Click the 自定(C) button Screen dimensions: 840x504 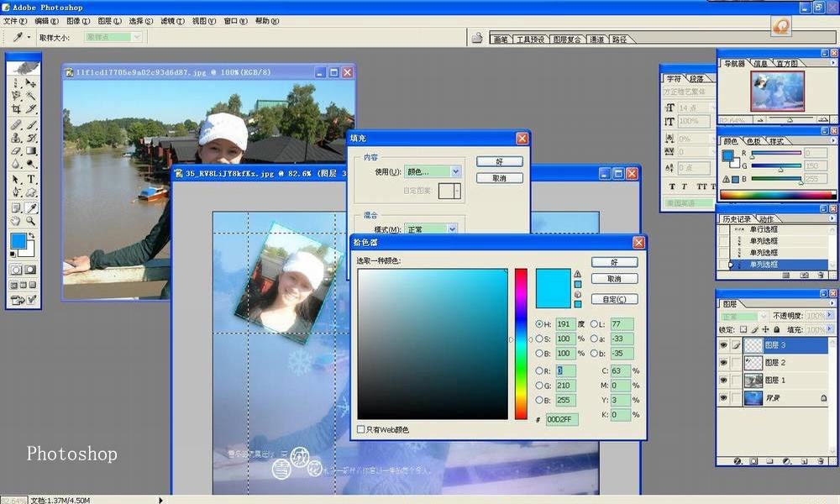[x=614, y=299]
